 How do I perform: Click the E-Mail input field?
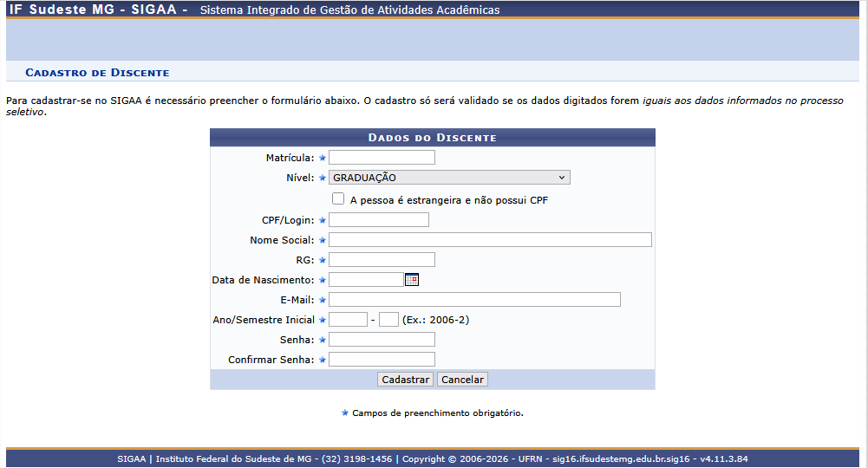point(474,300)
